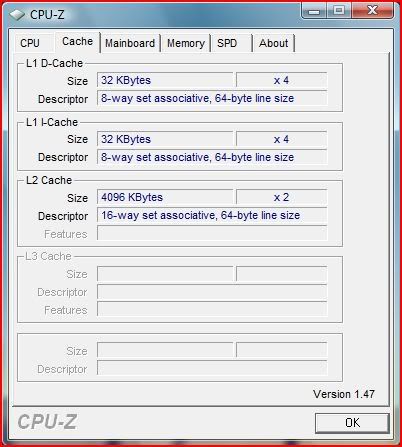402x447 pixels.
Task: Select the Cache tab
Action: [77, 42]
